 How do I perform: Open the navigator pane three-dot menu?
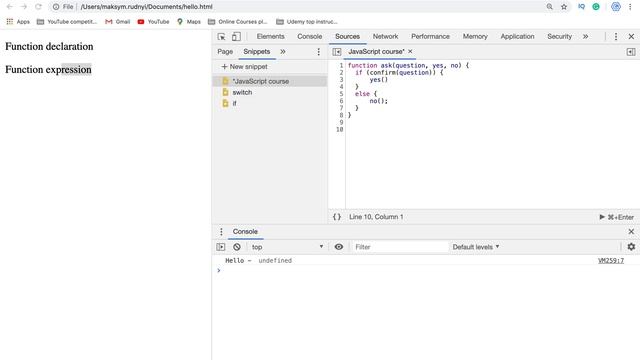pyautogui.click(x=318, y=51)
